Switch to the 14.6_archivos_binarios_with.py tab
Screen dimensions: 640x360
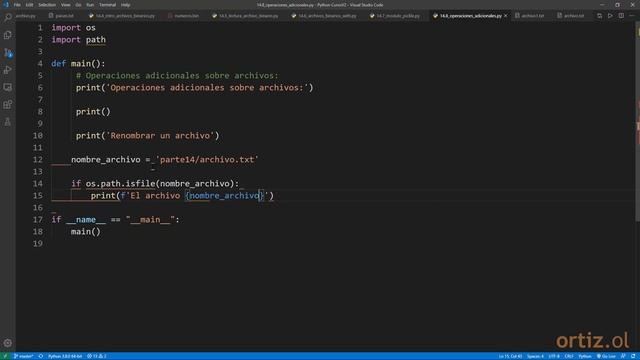[325, 16]
